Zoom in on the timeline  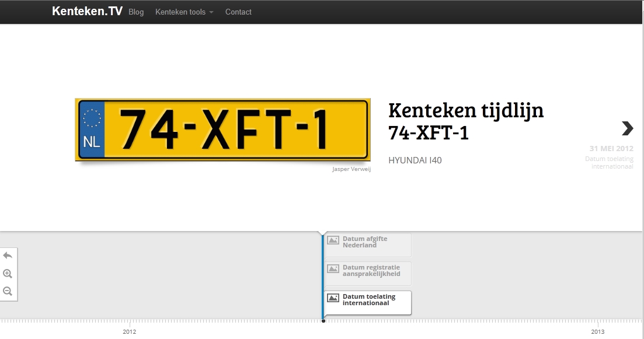pos(8,274)
